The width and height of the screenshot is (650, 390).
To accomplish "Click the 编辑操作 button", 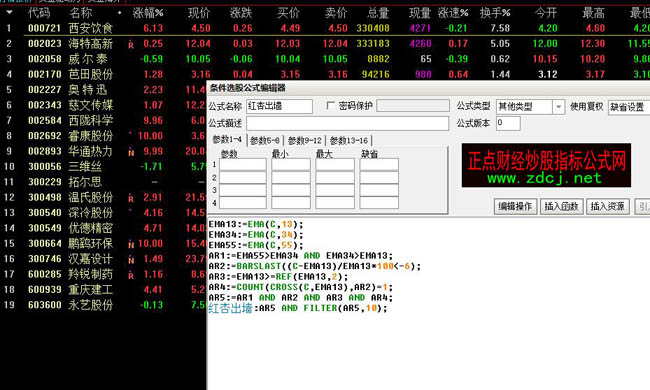I will pyautogui.click(x=515, y=206).
